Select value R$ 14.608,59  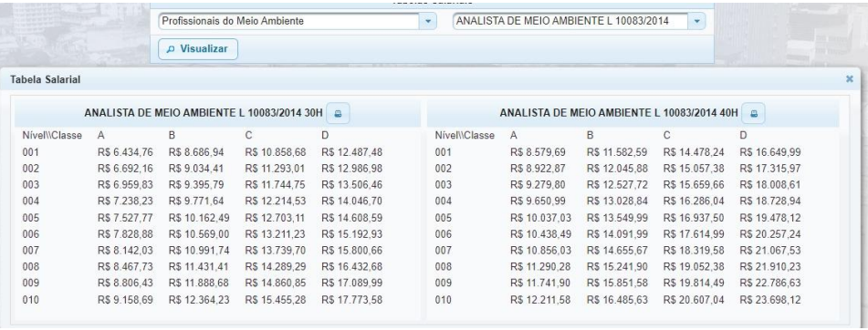point(351,218)
